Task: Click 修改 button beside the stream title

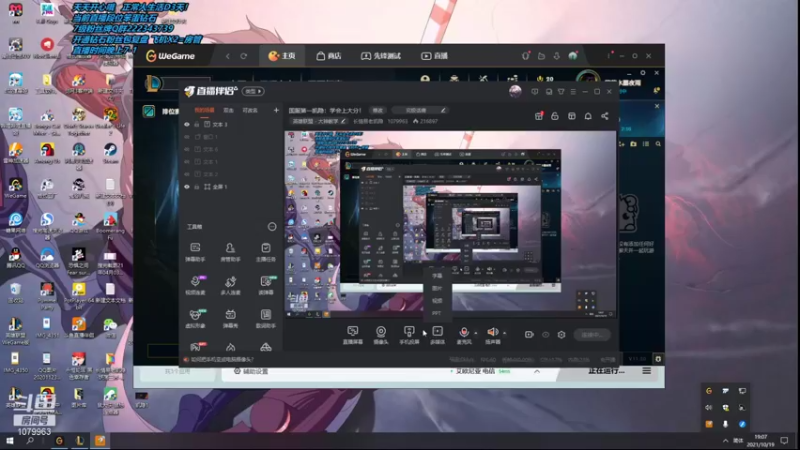Action: (378, 110)
